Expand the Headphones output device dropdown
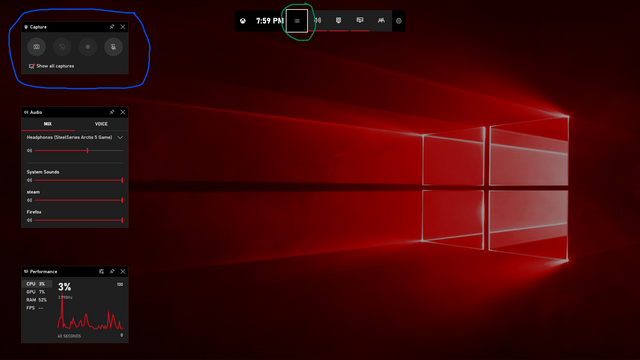The height and width of the screenshot is (360, 640). [120, 138]
